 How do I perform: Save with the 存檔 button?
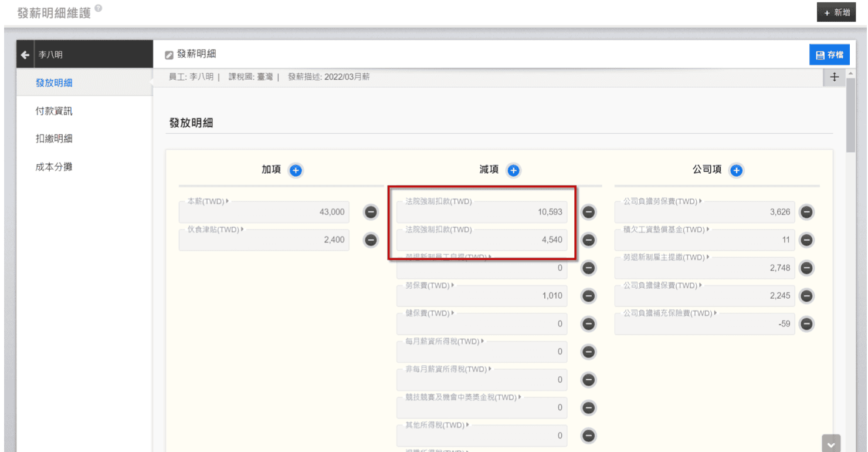coord(829,55)
